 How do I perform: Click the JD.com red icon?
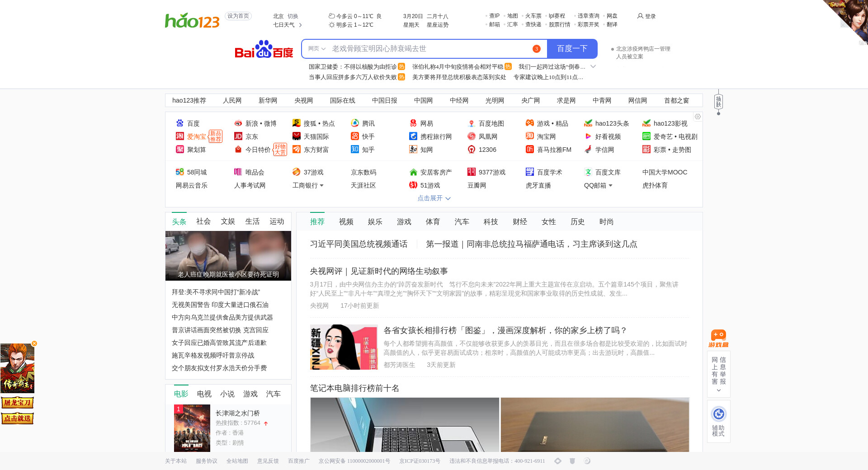(238, 136)
